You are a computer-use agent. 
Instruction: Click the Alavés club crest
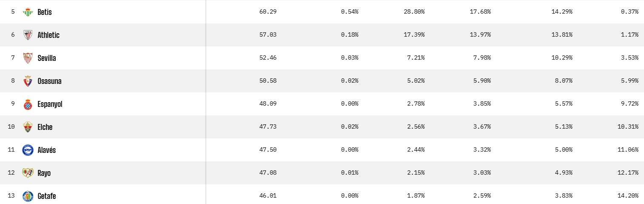28,150
